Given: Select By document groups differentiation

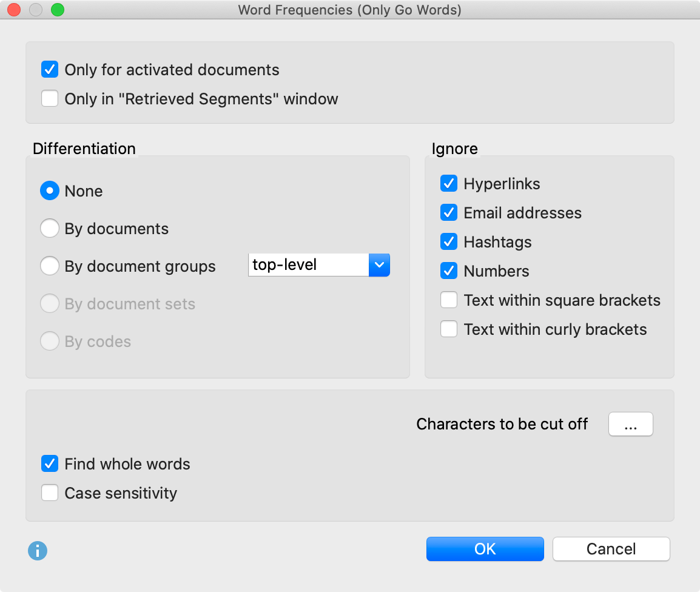Looking at the screenshot, I should 50,266.
